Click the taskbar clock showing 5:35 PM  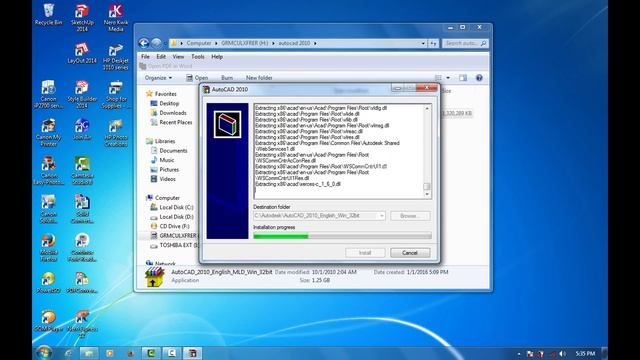tap(585, 353)
